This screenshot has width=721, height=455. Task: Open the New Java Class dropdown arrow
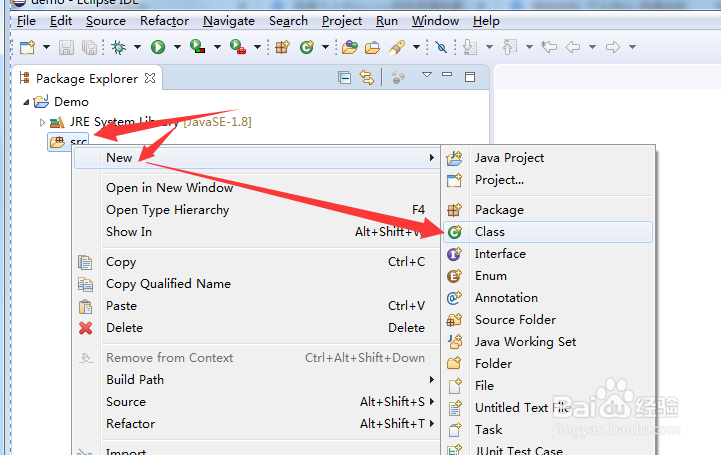tap(326, 47)
